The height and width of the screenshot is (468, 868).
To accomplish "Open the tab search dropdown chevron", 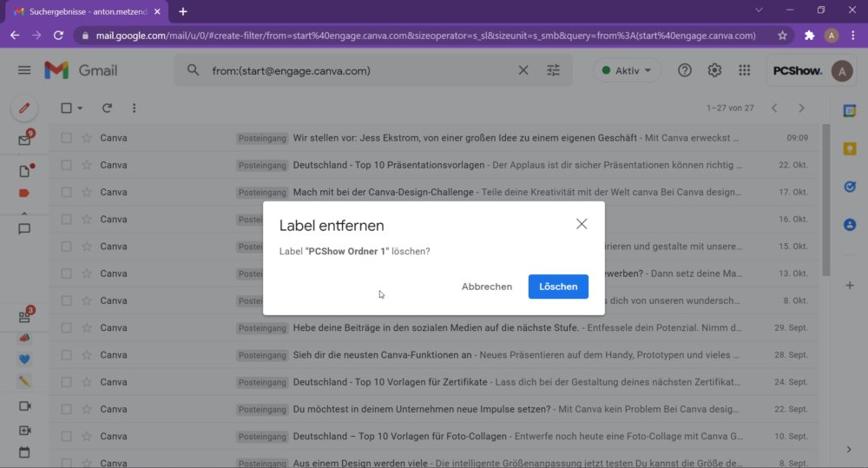I will coord(759,10).
